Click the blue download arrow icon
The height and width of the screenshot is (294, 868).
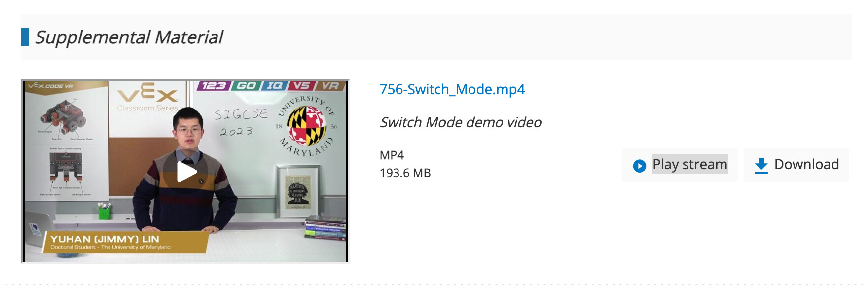click(761, 165)
